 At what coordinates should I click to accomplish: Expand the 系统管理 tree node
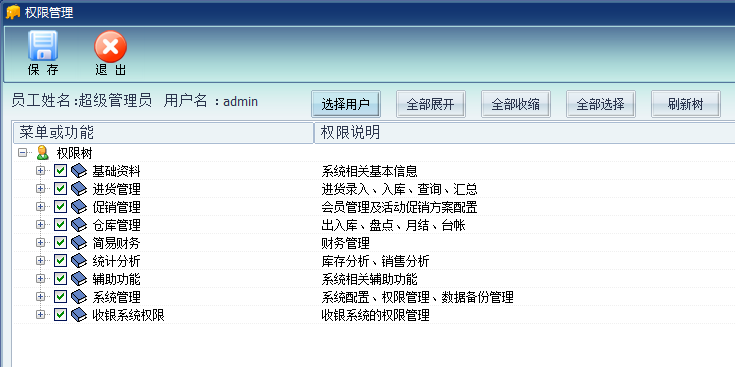click(40, 297)
